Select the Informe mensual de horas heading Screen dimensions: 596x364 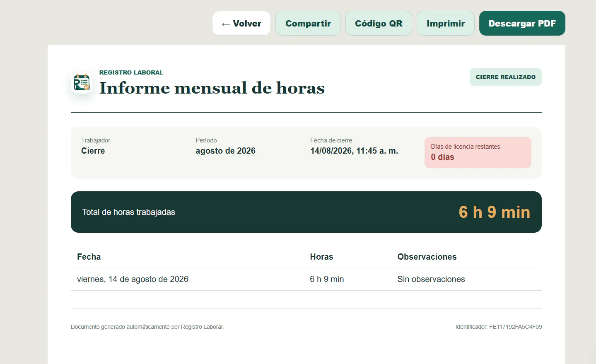pos(212,88)
